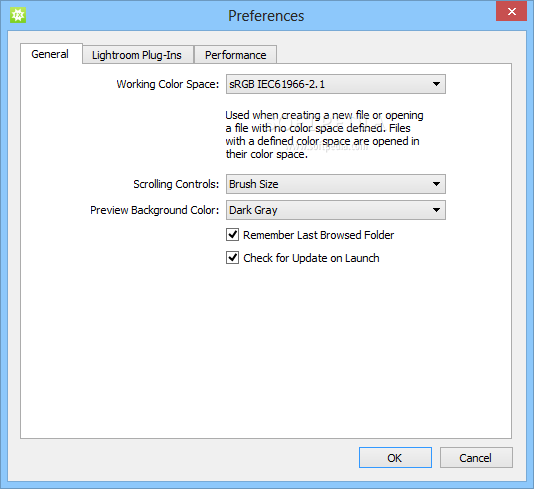534x489 pixels.
Task: Click the Working Color Space label
Action: [168, 84]
